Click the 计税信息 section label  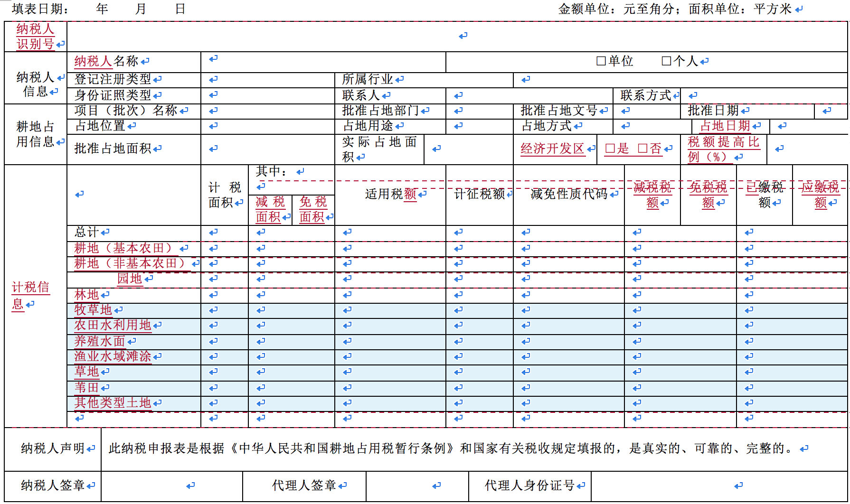pyautogui.click(x=30, y=296)
